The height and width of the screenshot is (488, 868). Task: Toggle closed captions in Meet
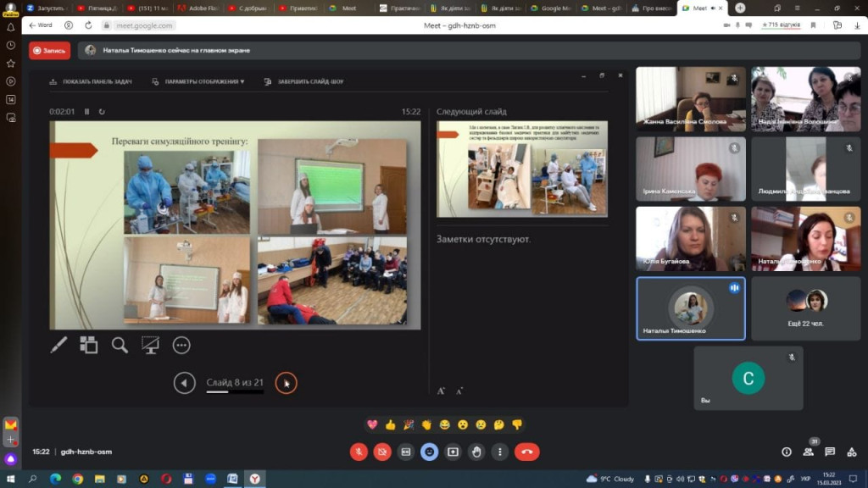pos(405,452)
